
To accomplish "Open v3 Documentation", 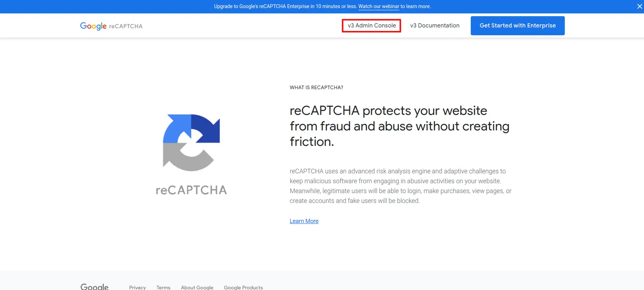I will 435,25.
